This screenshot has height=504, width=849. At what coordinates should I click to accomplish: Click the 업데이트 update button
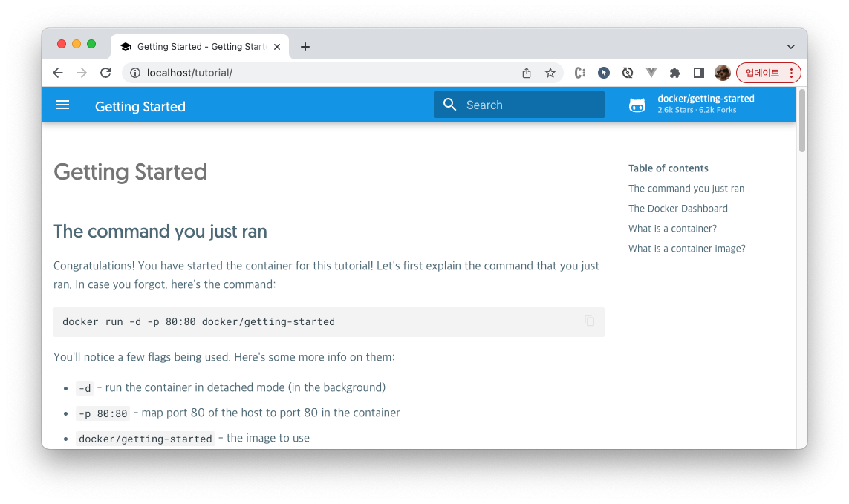pos(762,73)
